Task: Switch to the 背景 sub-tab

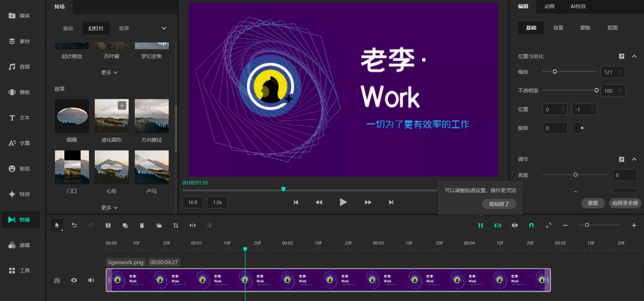Action: point(558,28)
